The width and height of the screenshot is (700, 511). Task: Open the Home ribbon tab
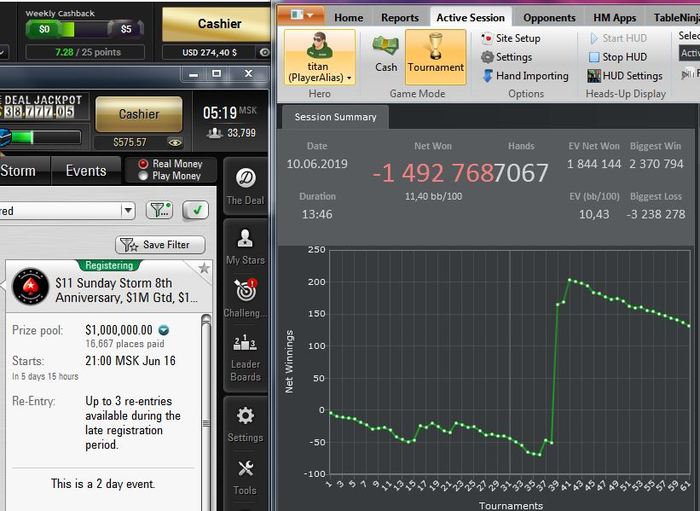click(348, 18)
